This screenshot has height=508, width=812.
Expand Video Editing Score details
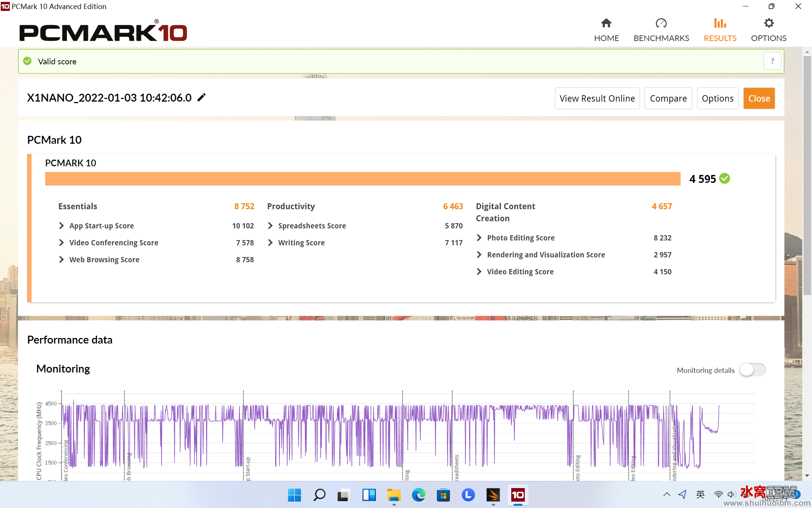click(x=479, y=271)
